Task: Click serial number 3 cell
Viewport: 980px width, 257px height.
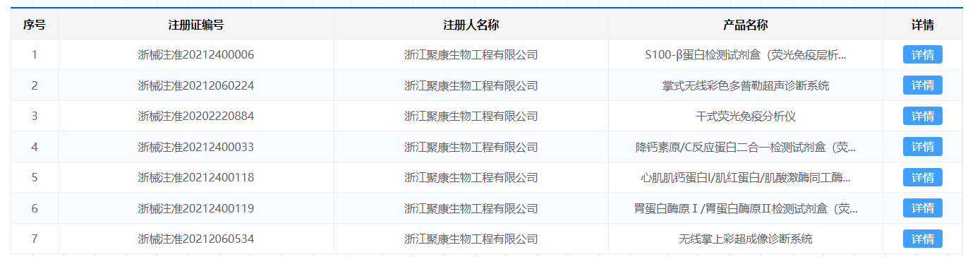Action: pos(35,116)
